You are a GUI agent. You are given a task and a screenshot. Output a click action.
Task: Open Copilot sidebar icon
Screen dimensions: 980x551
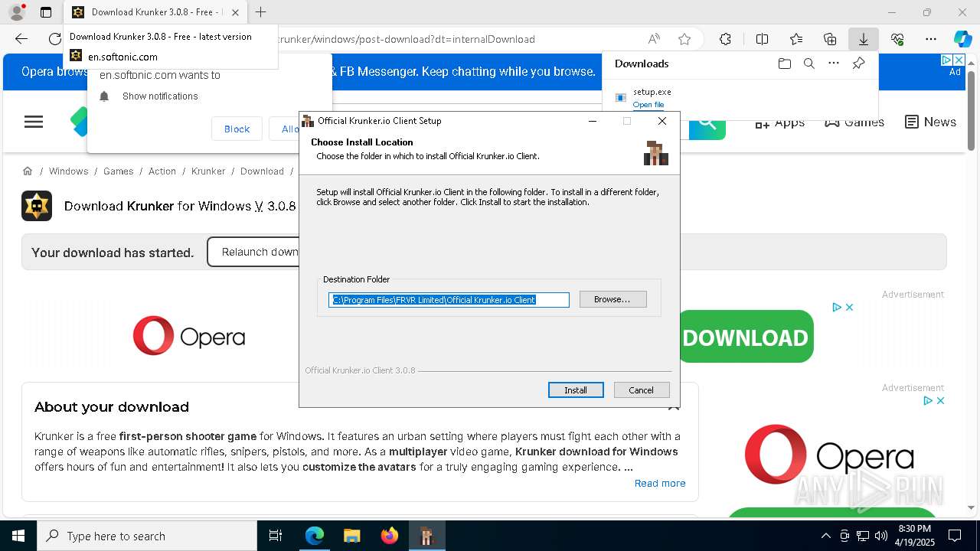click(962, 39)
